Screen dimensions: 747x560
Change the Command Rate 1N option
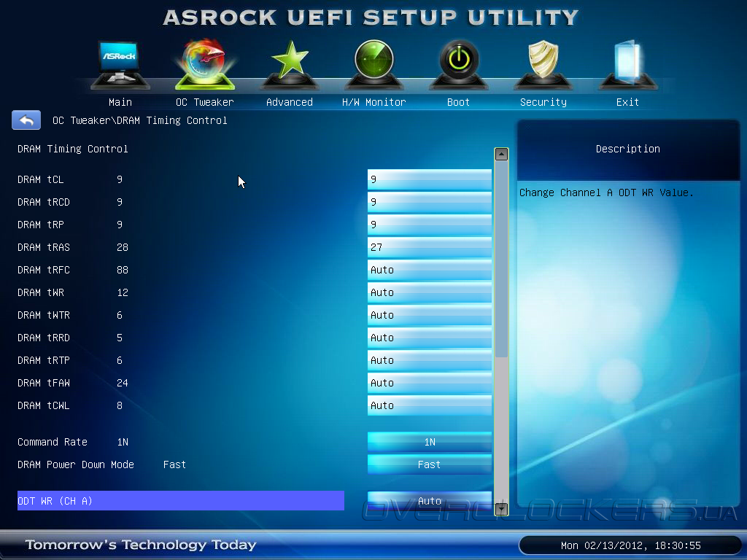click(x=430, y=442)
